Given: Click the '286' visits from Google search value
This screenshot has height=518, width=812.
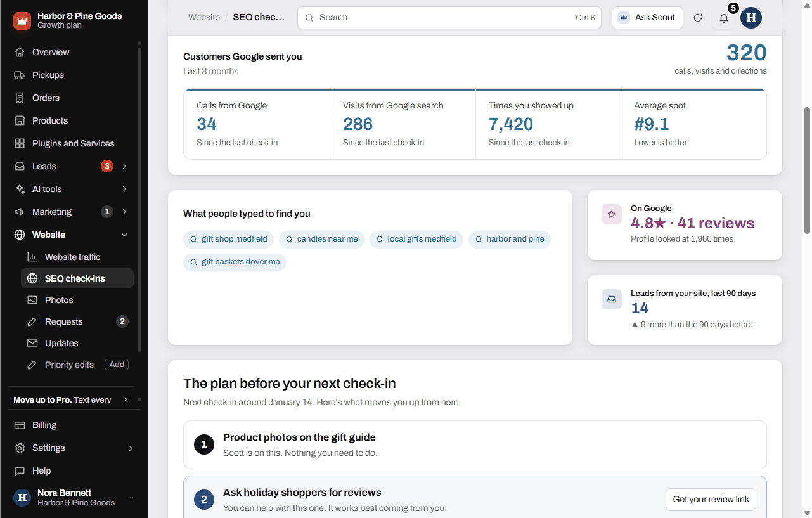Looking at the screenshot, I should 358,124.
